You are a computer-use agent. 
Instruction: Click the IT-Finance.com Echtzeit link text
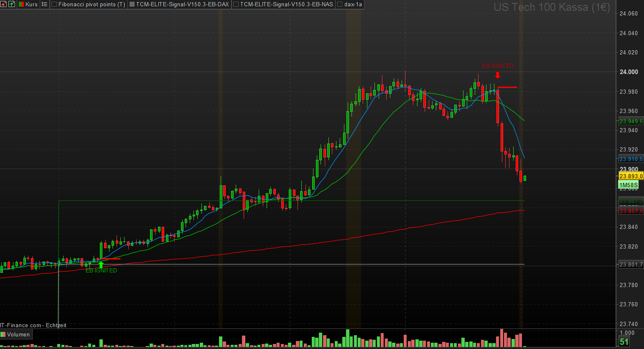tap(33, 325)
